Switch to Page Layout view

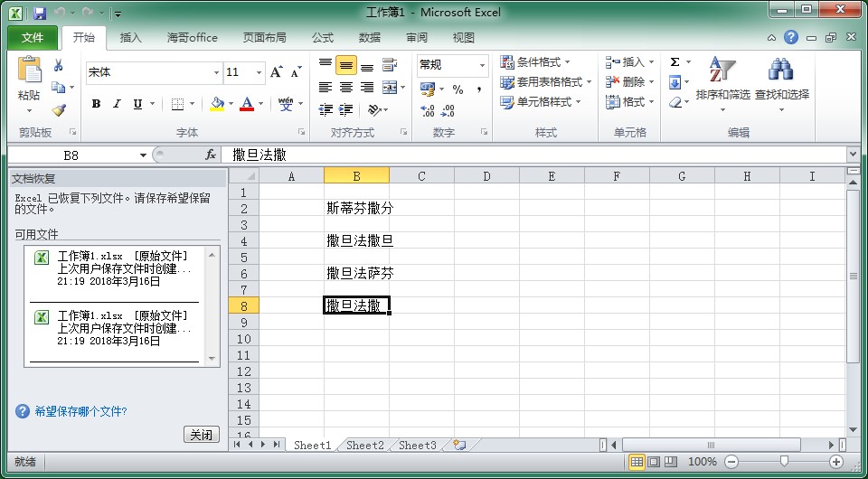pos(654,461)
